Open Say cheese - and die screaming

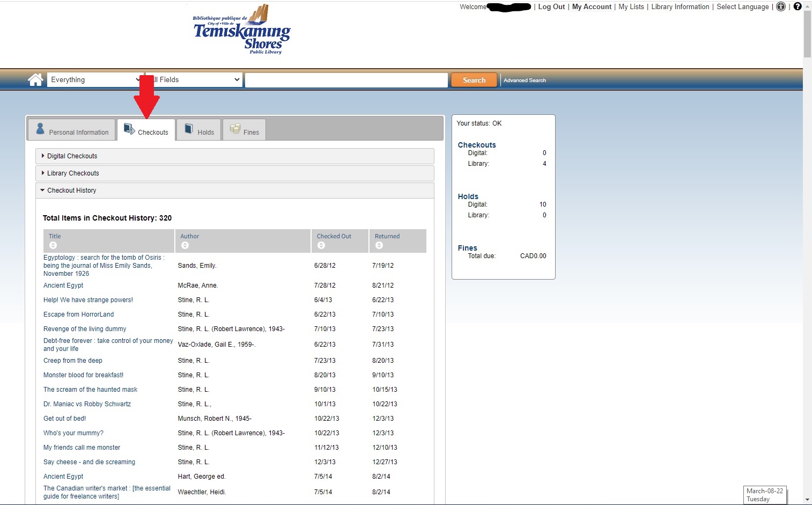click(89, 462)
